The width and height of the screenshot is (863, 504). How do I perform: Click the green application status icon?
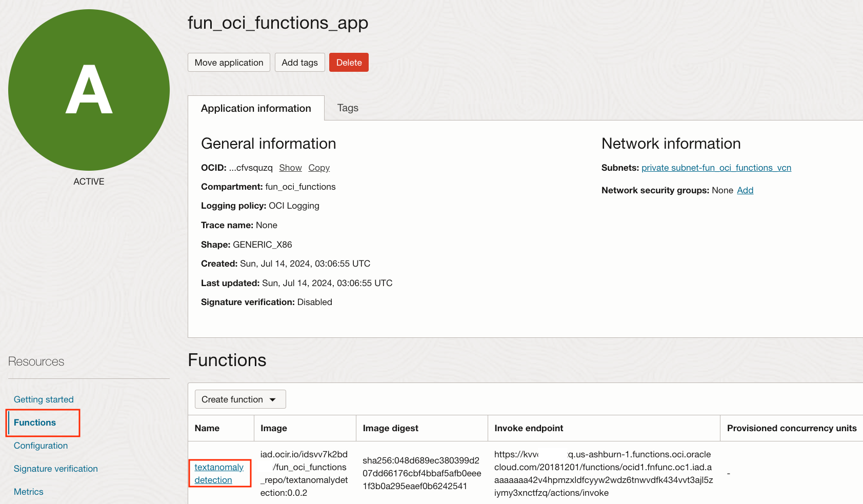[x=89, y=90]
